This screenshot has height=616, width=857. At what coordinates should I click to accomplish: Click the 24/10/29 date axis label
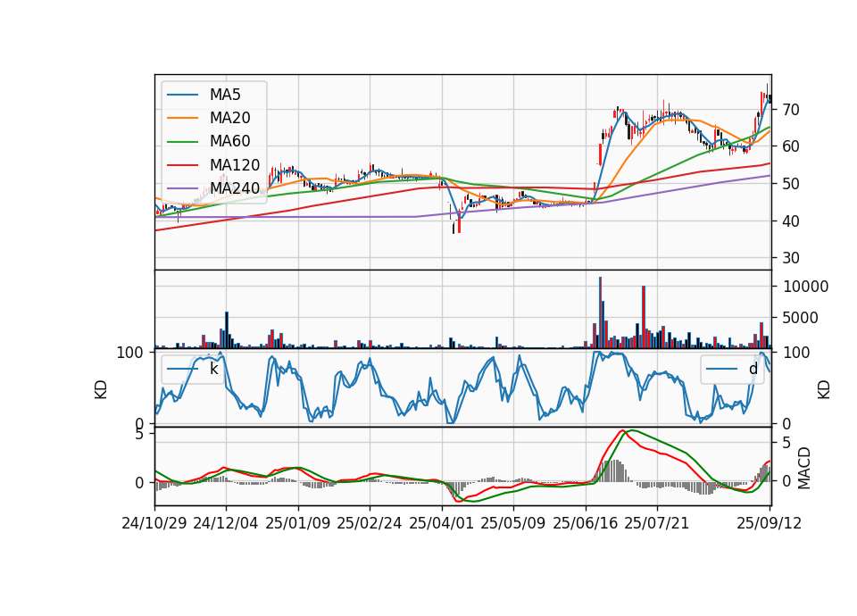point(154,523)
